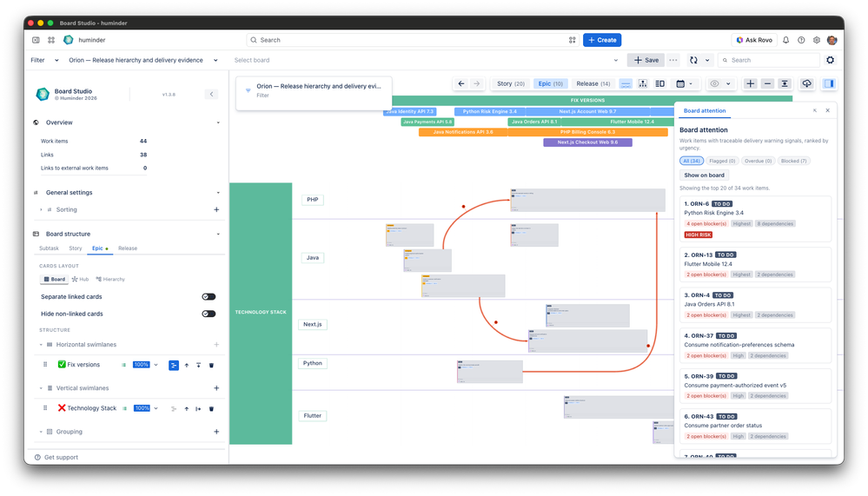Image resolution: width=868 pixels, height=496 pixels.
Task: Open notifications bell
Action: (785, 40)
